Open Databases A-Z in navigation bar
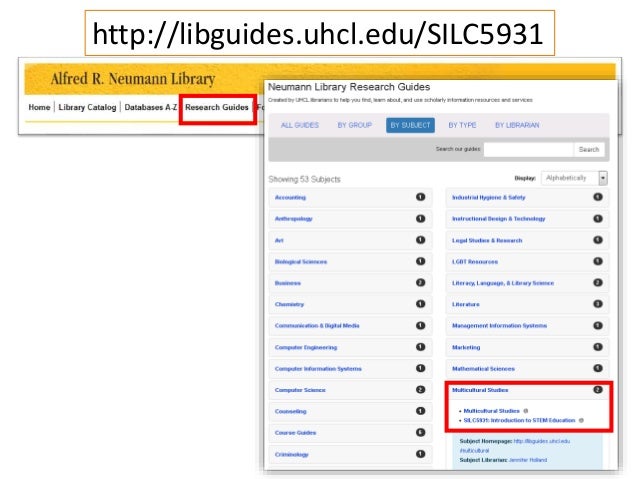 (151, 107)
